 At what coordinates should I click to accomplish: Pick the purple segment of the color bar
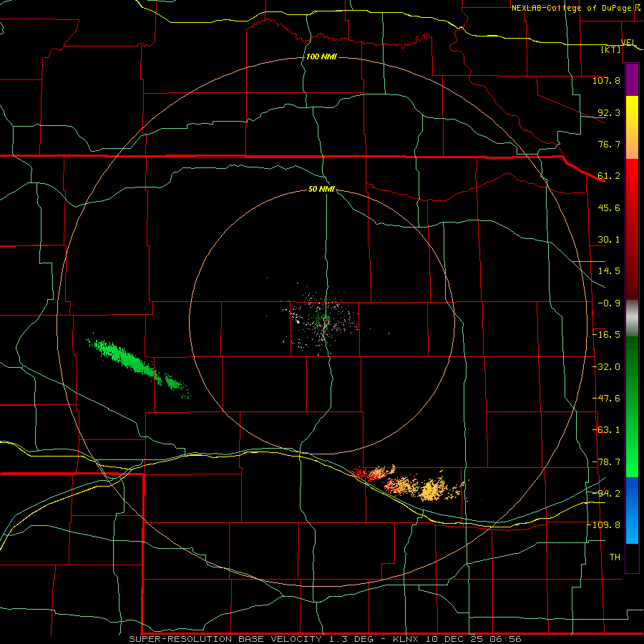(x=632, y=80)
